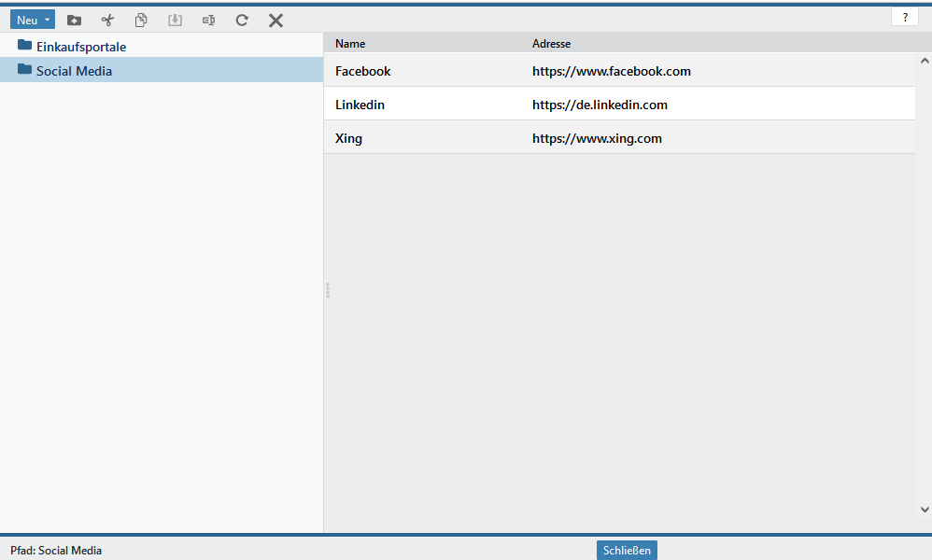Select the Xing entry
The height and width of the screenshot is (560, 932).
click(x=348, y=138)
